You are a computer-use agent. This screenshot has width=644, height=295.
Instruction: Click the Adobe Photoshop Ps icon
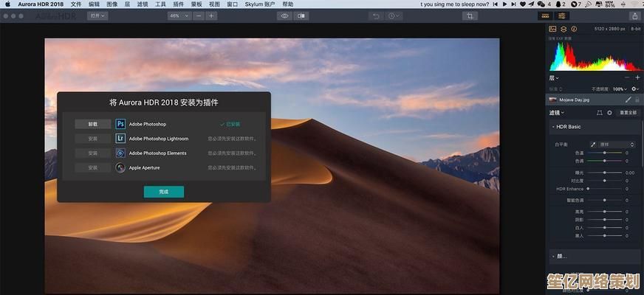click(x=120, y=124)
